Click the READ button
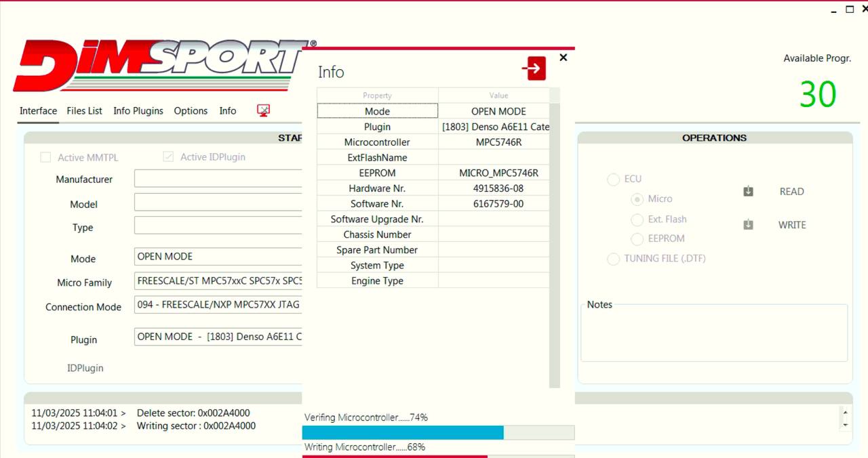Image resolution: width=868 pixels, height=458 pixels. [791, 192]
